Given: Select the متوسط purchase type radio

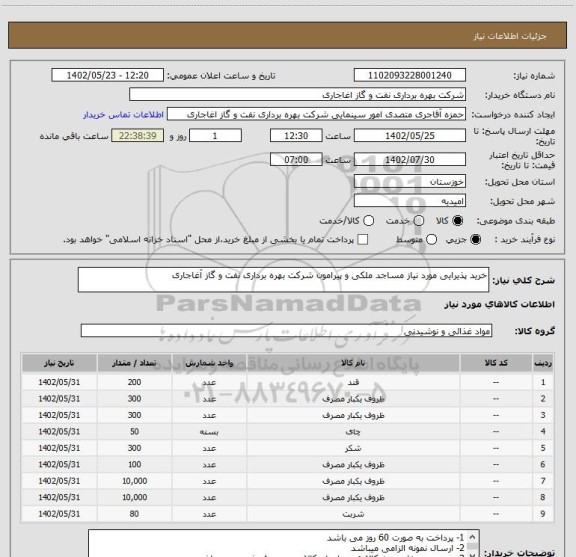Looking at the screenshot, I should coord(431,240).
